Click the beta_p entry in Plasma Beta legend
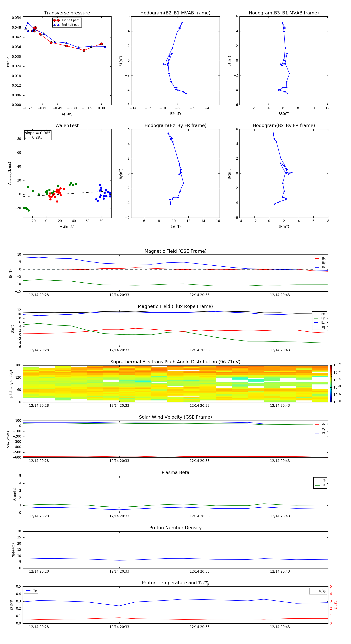Viewport: 351px width, 644px height. (320, 480)
